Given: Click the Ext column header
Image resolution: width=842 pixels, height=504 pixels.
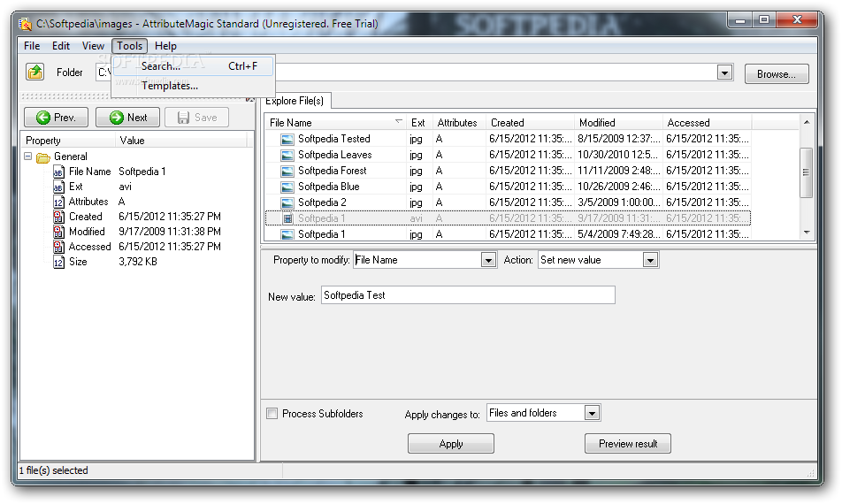Looking at the screenshot, I should pyautogui.click(x=419, y=123).
